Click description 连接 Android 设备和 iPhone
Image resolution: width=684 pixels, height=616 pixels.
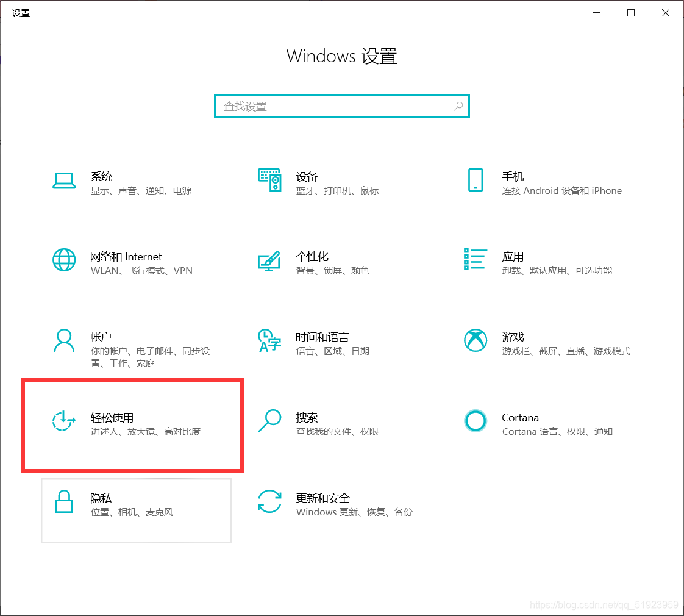pos(562,191)
